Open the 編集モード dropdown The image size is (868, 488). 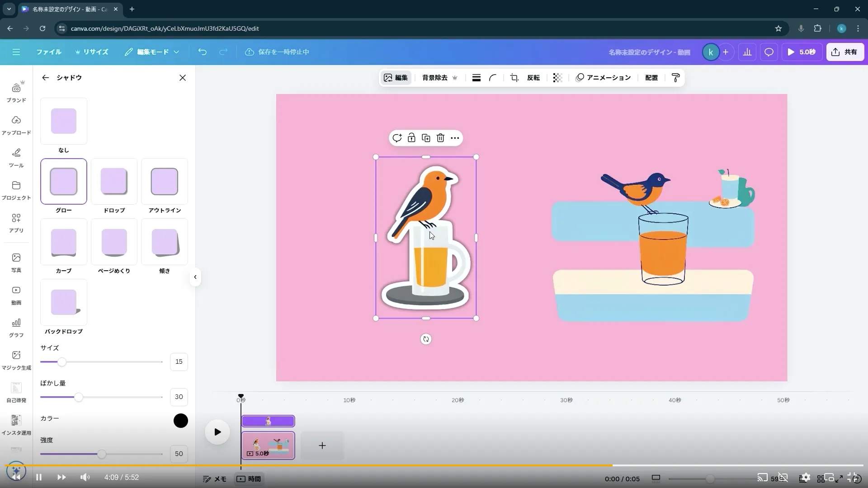[152, 52]
